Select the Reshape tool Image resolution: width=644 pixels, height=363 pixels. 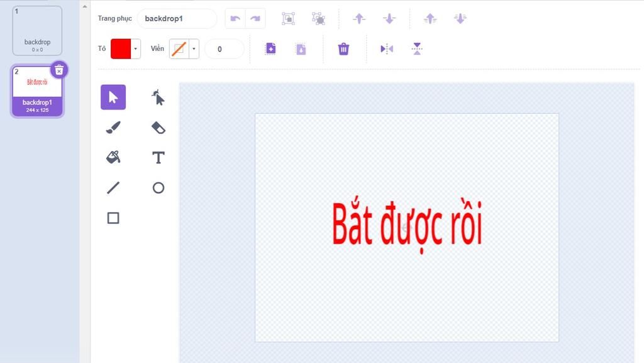157,98
